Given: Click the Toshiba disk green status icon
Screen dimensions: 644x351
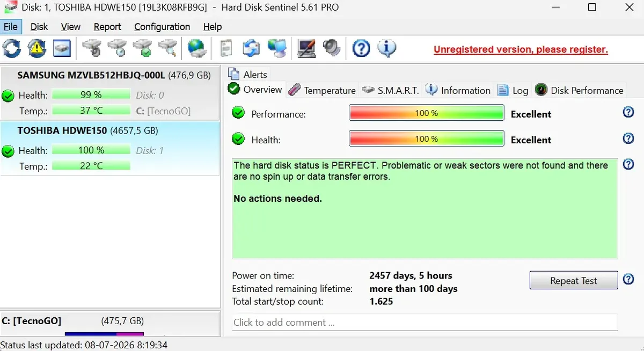Looking at the screenshot, I should pyautogui.click(x=8, y=151).
